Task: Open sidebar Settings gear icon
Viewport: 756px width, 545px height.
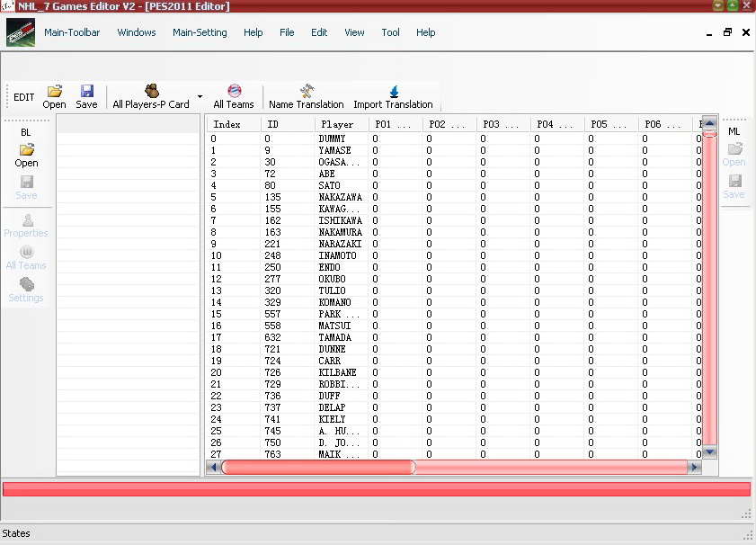Action: pyautogui.click(x=26, y=284)
